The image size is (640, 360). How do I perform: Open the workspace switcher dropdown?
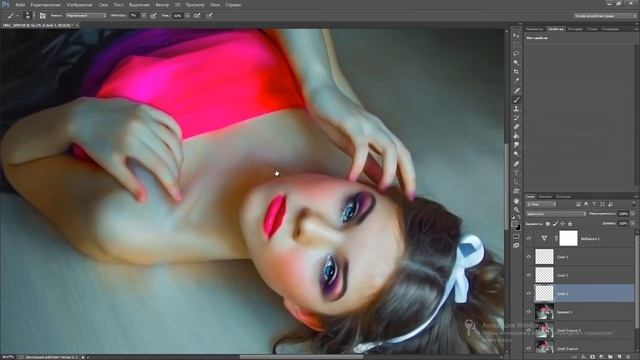coord(605,16)
